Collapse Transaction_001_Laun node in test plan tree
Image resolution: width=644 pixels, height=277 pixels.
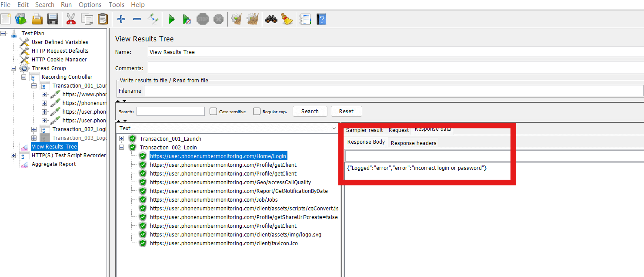point(34,85)
